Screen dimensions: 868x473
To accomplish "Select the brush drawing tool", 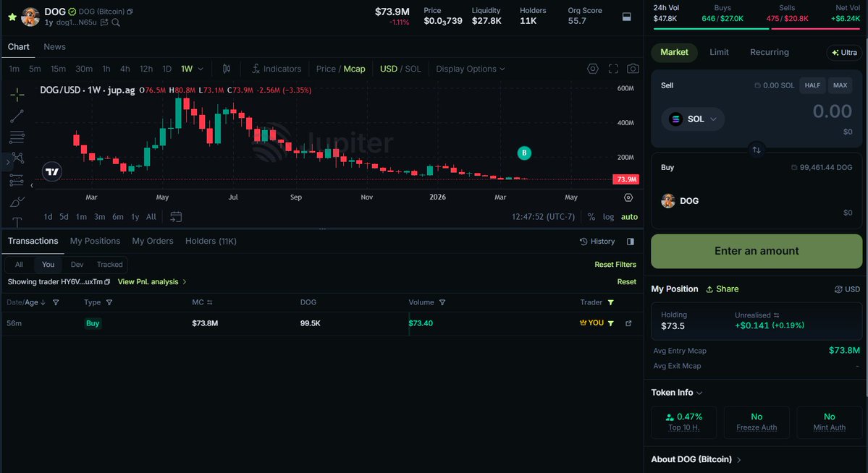I will (17, 201).
